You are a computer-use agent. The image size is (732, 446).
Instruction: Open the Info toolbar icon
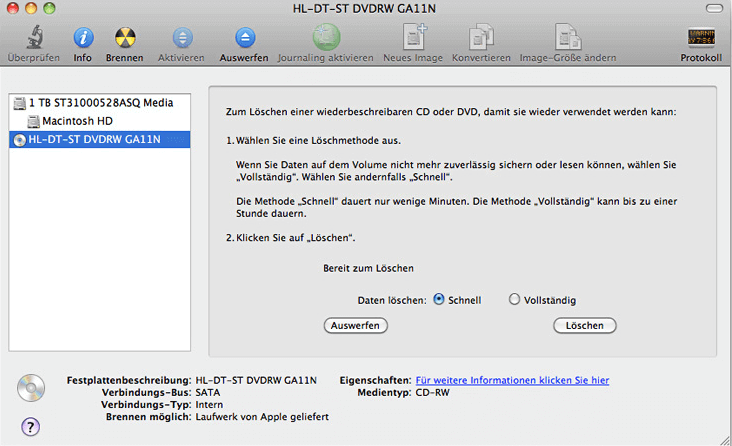click(83, 37)
